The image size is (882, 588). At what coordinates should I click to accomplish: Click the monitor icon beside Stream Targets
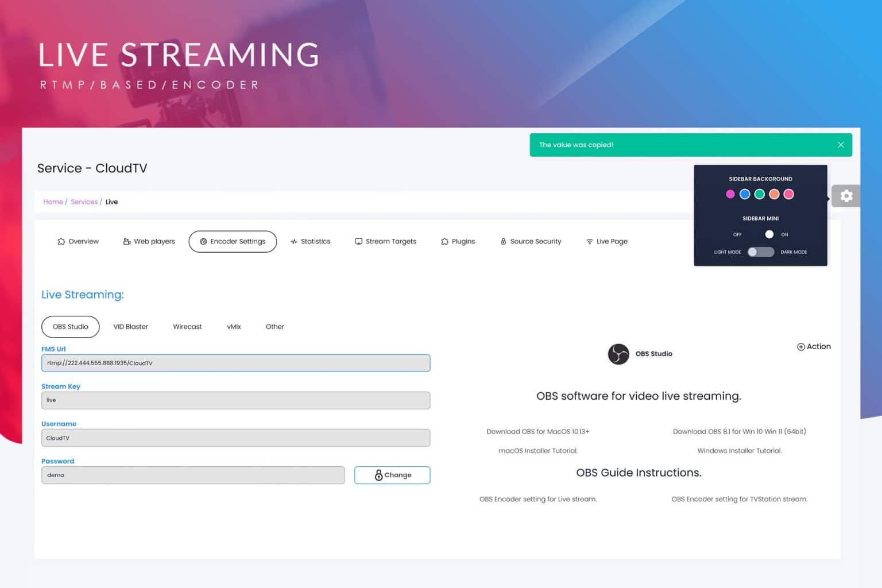358,241
